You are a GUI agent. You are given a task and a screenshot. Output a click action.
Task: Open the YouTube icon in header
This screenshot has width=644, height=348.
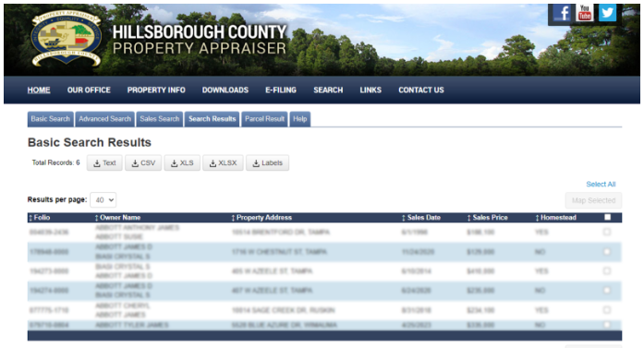point(585,13)
